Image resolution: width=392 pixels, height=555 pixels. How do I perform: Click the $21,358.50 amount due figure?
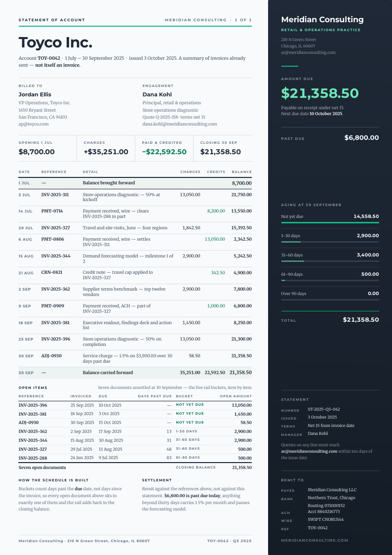(x=320, y=93)
